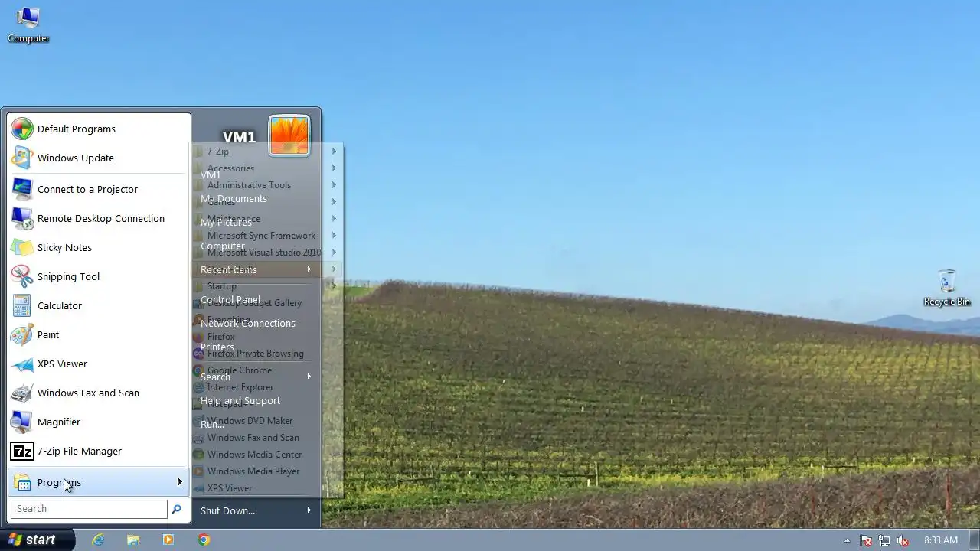Screen dimensions: 980x551
Task: Open Microsoft Sync Framework folder
Action: pos(266,236)
